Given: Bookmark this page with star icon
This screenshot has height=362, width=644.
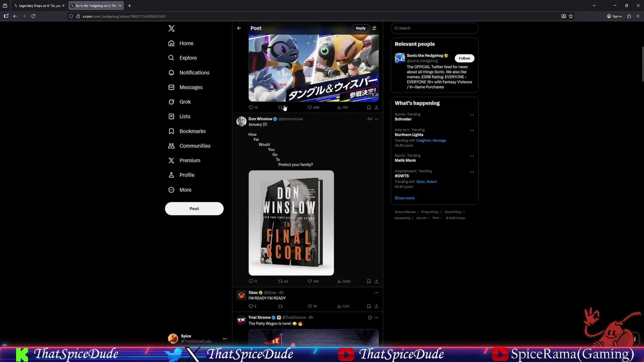Looking at the screenshot, I should coord(571,16).
